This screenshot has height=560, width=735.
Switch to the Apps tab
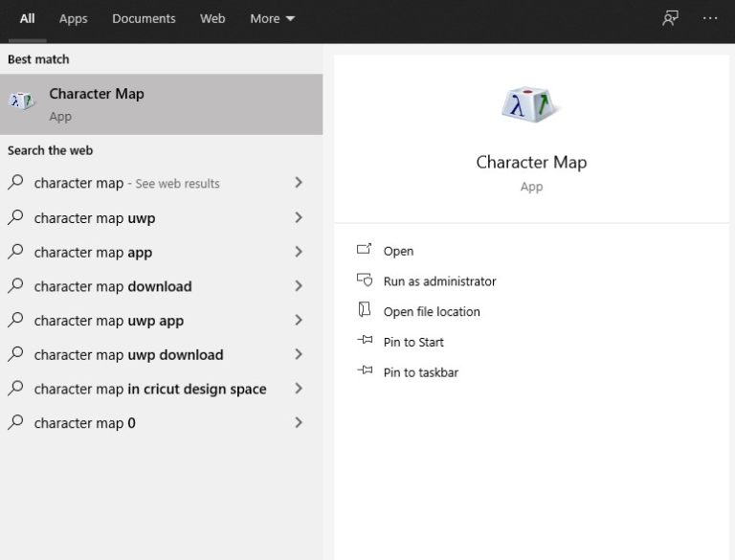[73, 18]
